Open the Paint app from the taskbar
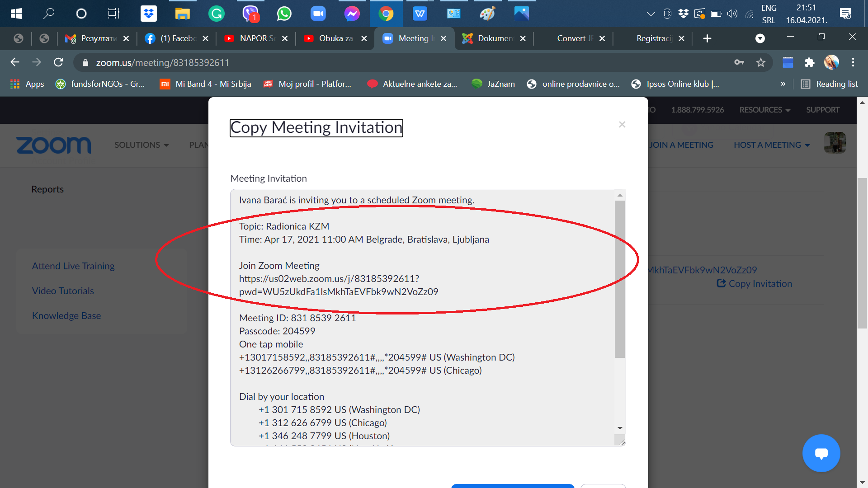The height and width of the screenshot is (488, 868). (488, 14)
